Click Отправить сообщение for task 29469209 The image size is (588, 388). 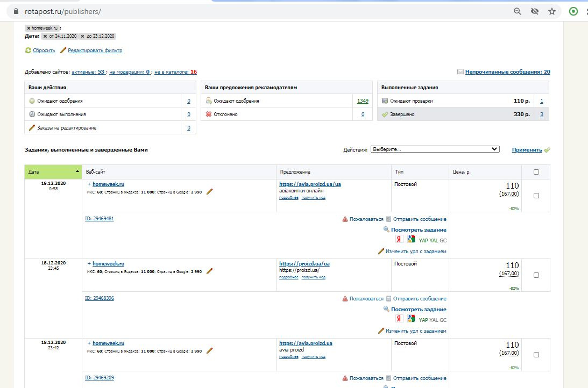[420, 378]
